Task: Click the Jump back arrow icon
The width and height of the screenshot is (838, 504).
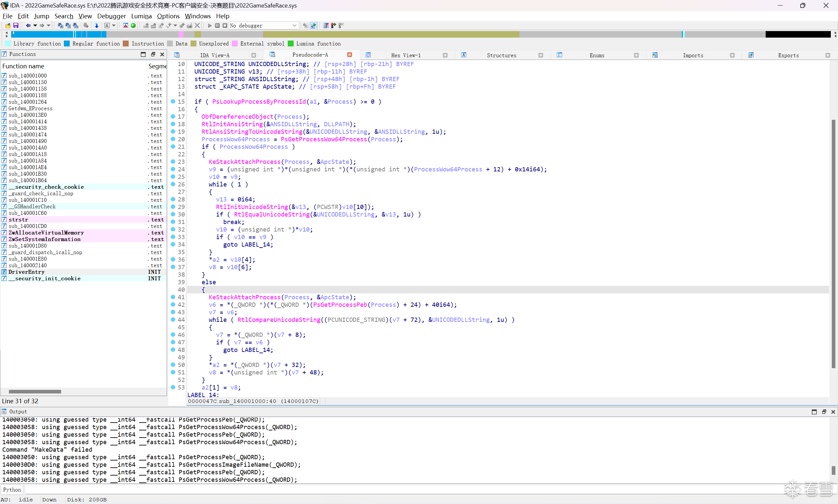Action: [x=28, y=26]
